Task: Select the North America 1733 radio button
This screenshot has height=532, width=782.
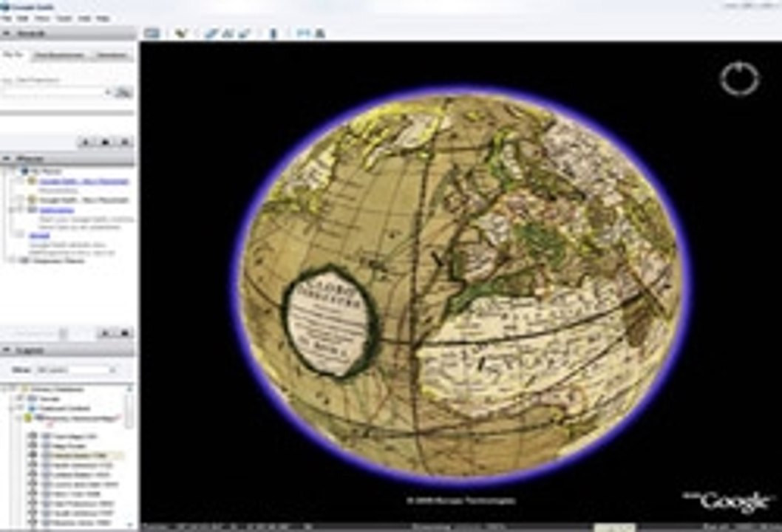Action: click(x=33, y=465)
